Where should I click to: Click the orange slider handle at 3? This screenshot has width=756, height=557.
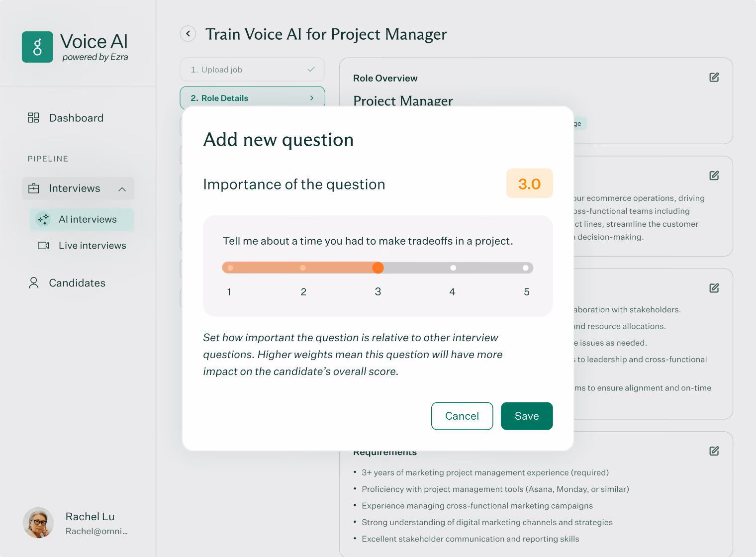(378, 268)
